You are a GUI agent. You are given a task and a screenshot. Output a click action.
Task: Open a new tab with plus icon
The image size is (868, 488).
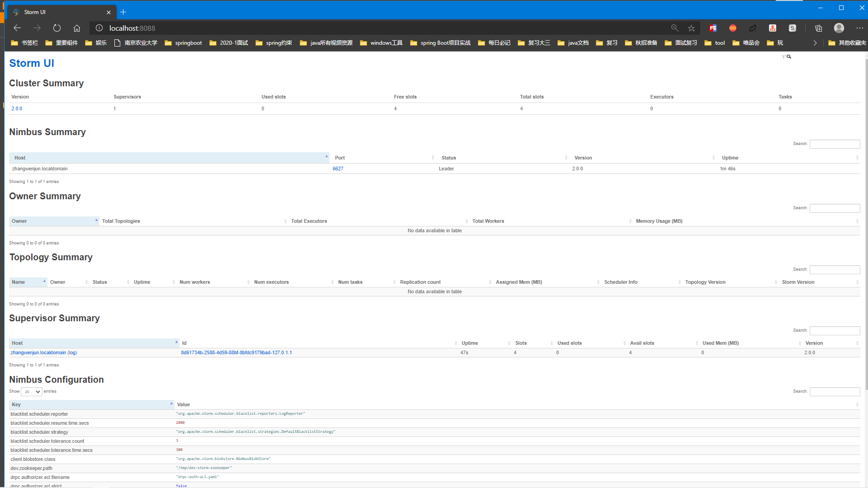[x=123, y=12]
